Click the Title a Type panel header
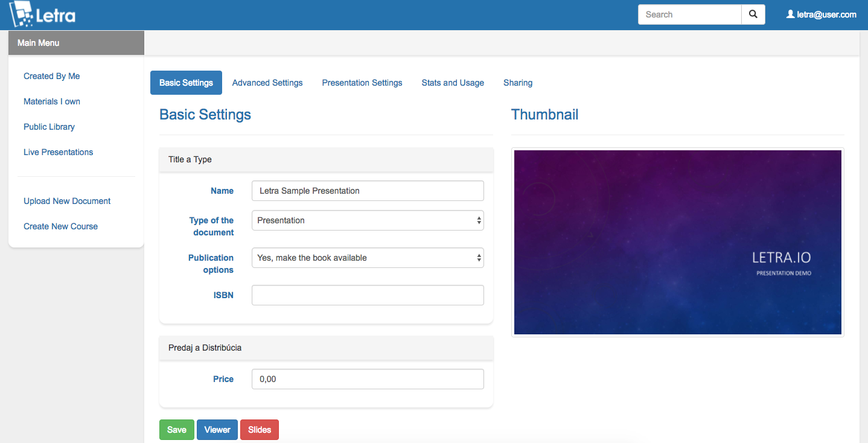 [326, 160]
